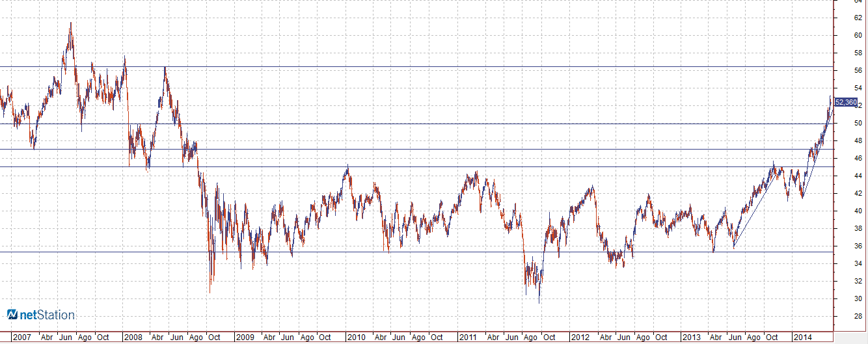Click the 42 value on price axis

pos(858,193)
